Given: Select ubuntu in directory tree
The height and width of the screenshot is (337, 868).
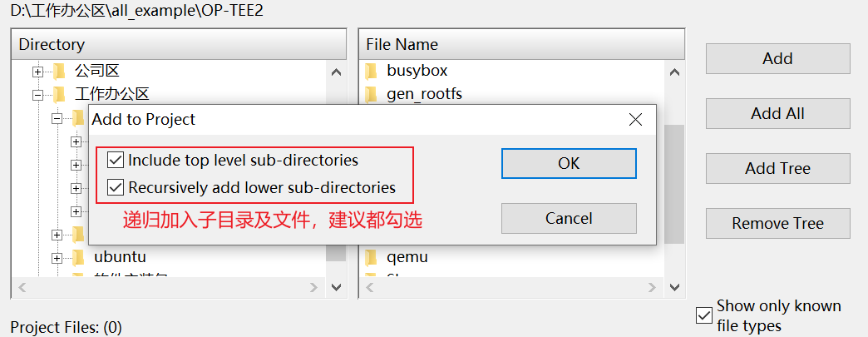Looking at the screenshot, I should point(120,257).
